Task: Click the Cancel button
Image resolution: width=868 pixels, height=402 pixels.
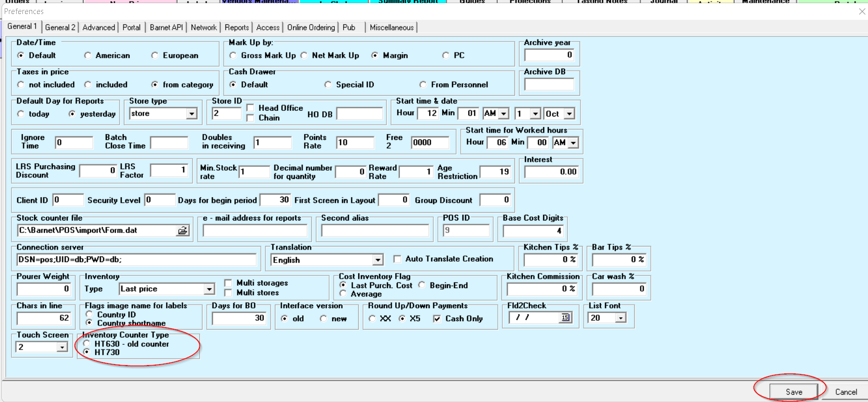Action: coord(846,392)
